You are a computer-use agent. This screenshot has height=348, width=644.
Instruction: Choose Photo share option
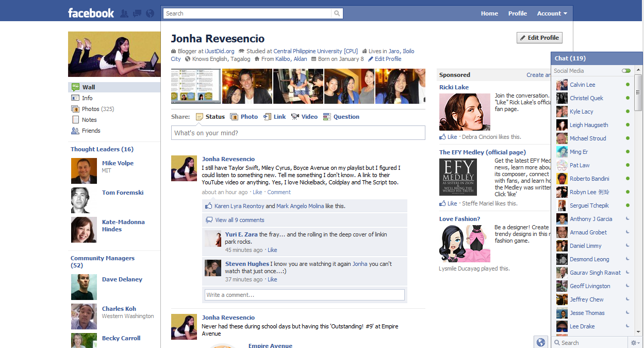(x=244, y=117)
